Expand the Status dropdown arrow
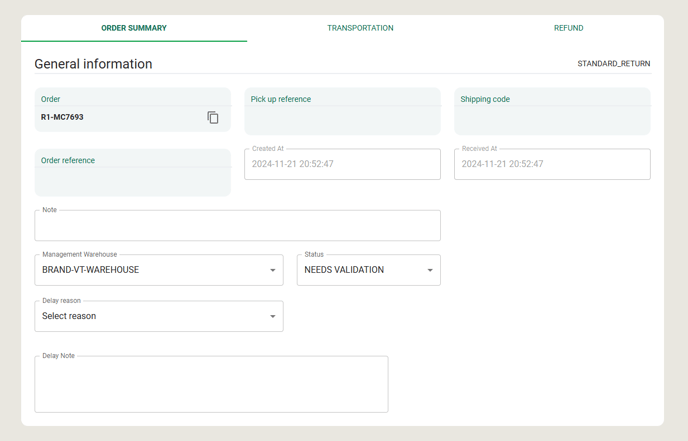This screenshot has height=441, width=688. (x=430, y=270)
